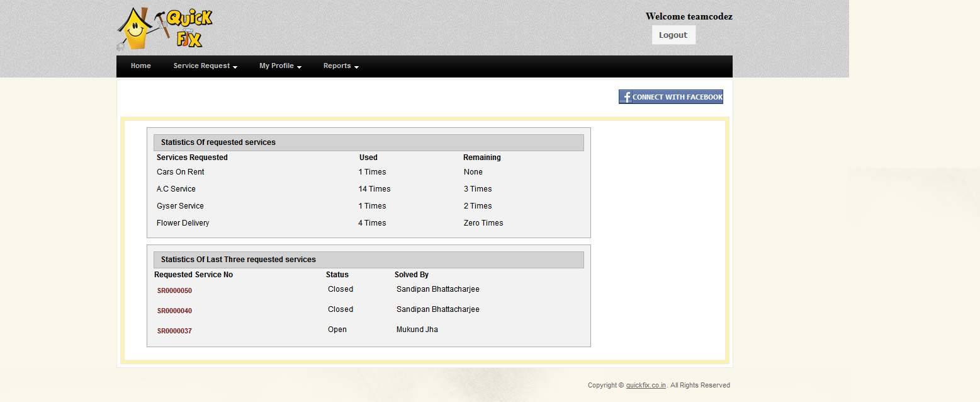Click the 'Gyser Service' row label
980x402 pixels.
tap(180, 206)
